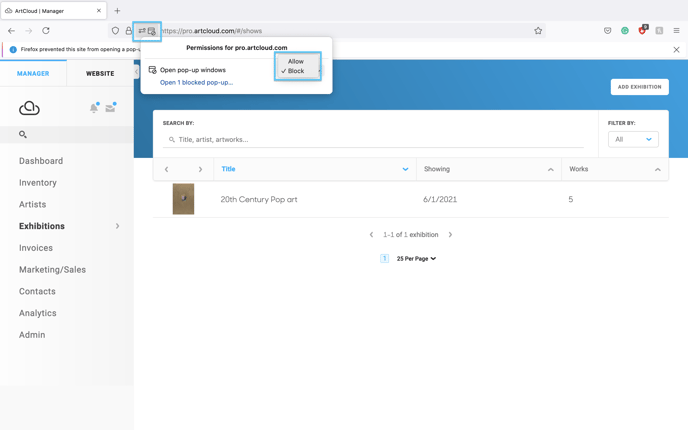Select Allow for pop-up windows
Screen dimensions: 688x430
coord(296,61)
